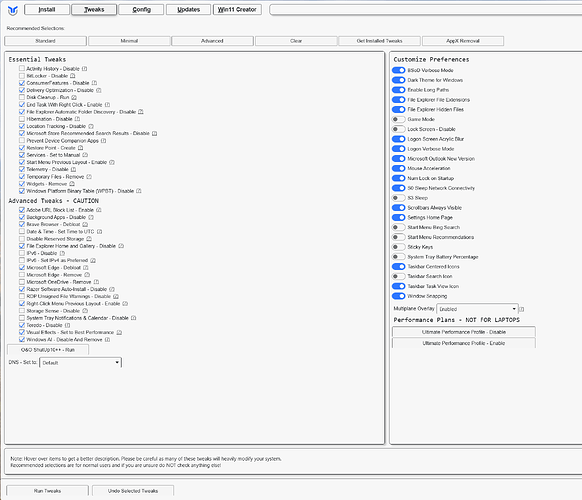Switch to the Install tab
Screen dimensions: 582x500
pyautogui.click(x=47, y=10)
